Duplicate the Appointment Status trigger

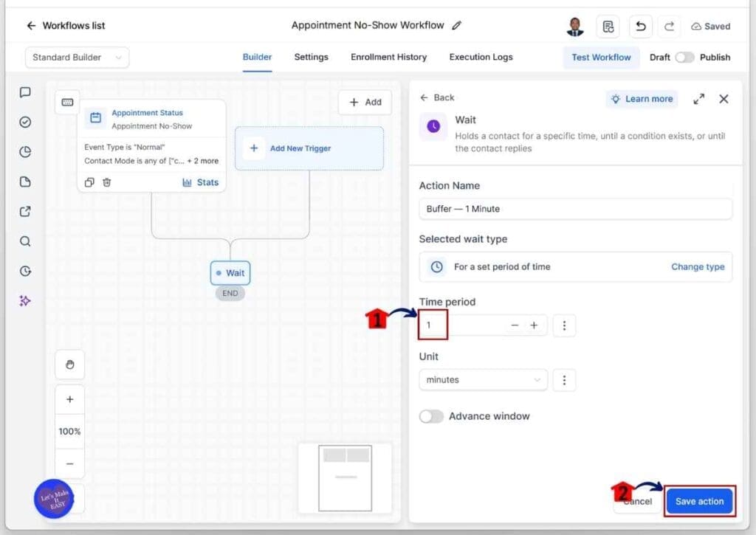pyautogui.click(x=89, y=182)
